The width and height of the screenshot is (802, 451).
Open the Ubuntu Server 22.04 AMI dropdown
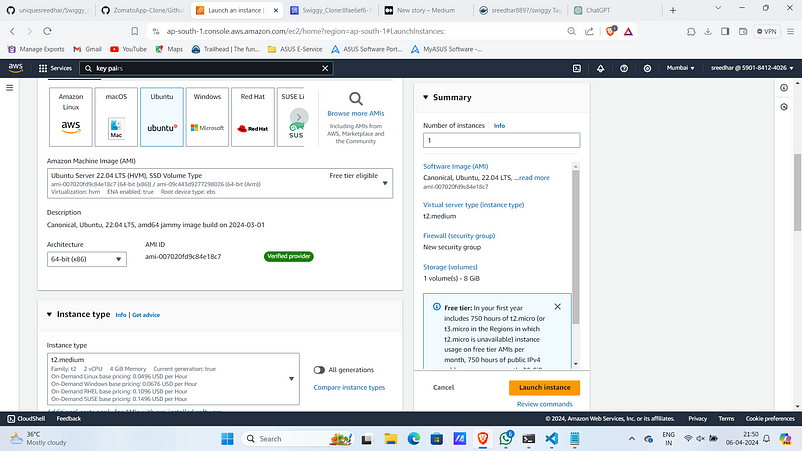[220, 183]
